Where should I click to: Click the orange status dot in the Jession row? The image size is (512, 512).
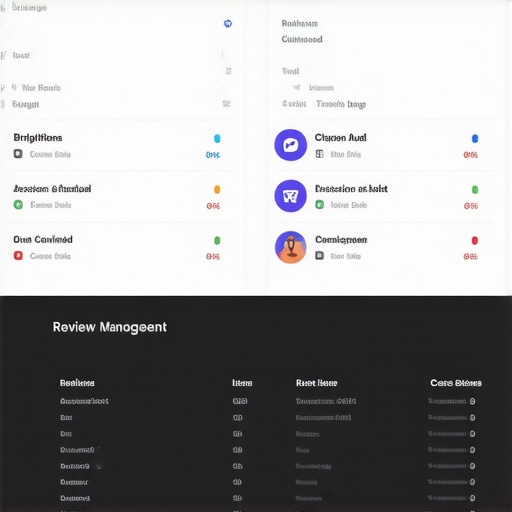pos(217,189)
